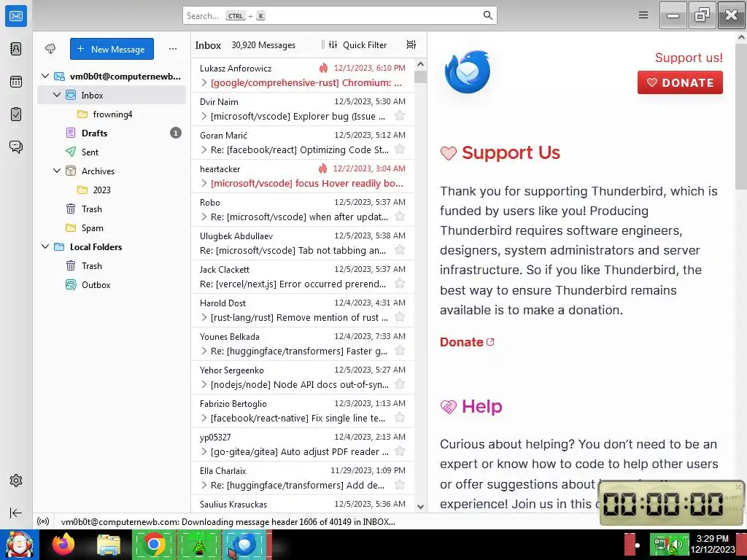This screenshot has height=560, width=747.
Task: Open the Mail space icon
Action: pyautogui.click(x=16, y=16)
